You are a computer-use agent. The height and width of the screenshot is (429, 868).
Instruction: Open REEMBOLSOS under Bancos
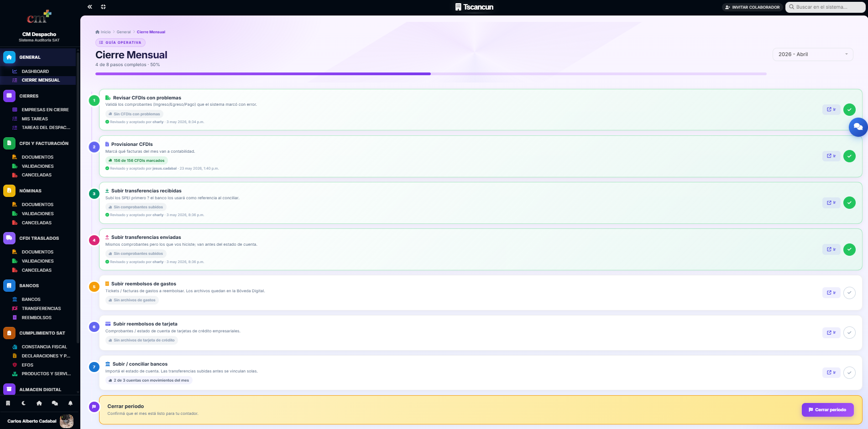[38, 318]
